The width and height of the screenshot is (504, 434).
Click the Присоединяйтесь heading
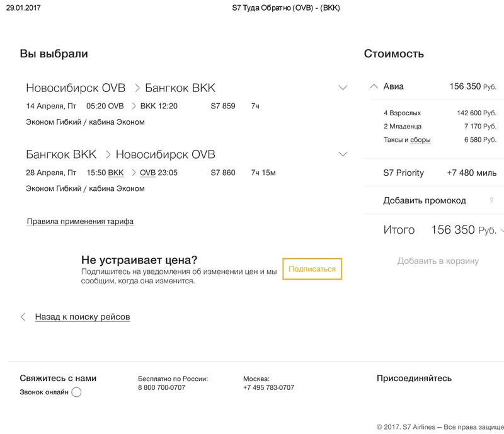(414, 379)
